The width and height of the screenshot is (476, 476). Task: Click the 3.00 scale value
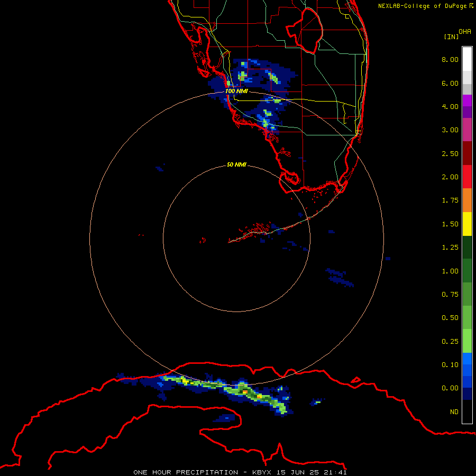point(450,130)
